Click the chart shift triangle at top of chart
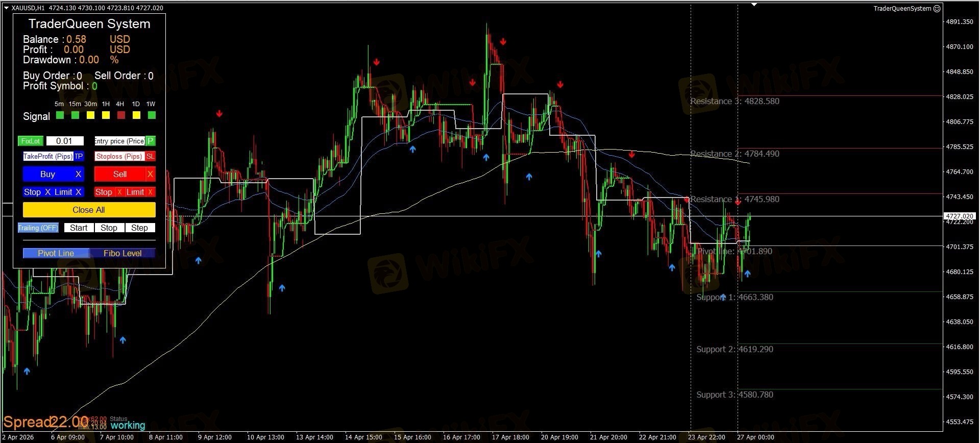Viewport: 980px width, 443px height. point(754,5)
